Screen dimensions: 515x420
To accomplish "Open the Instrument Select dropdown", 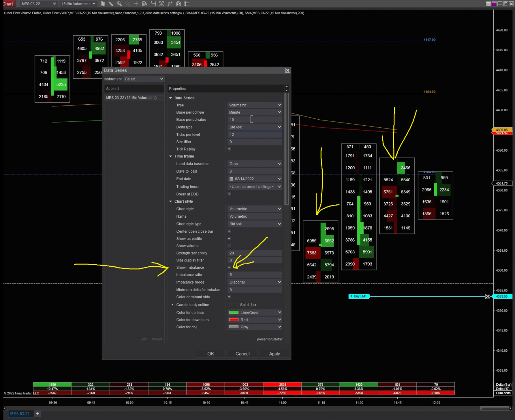I will click(x=144, y=79).
